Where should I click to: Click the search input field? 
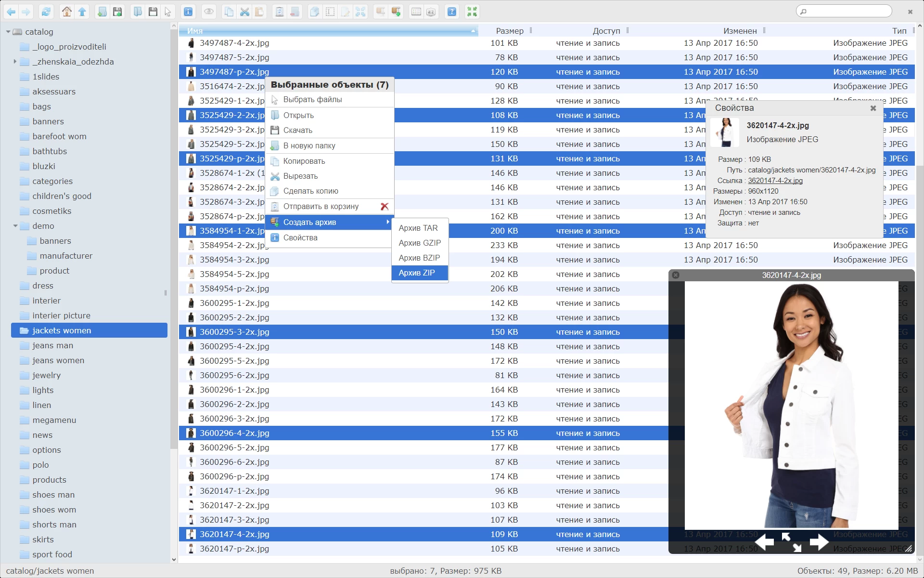[844, 11]
